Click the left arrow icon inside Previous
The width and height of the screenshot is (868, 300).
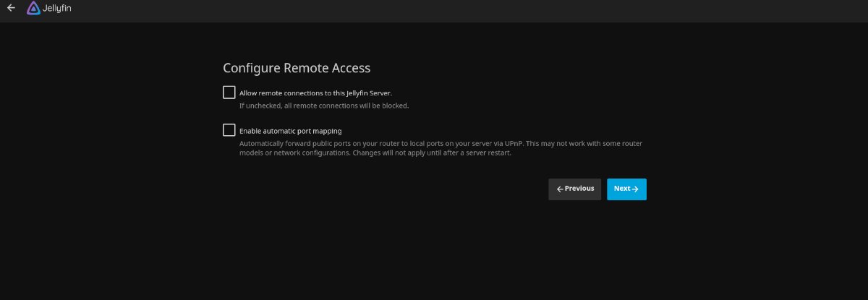(x=560, y=189)
